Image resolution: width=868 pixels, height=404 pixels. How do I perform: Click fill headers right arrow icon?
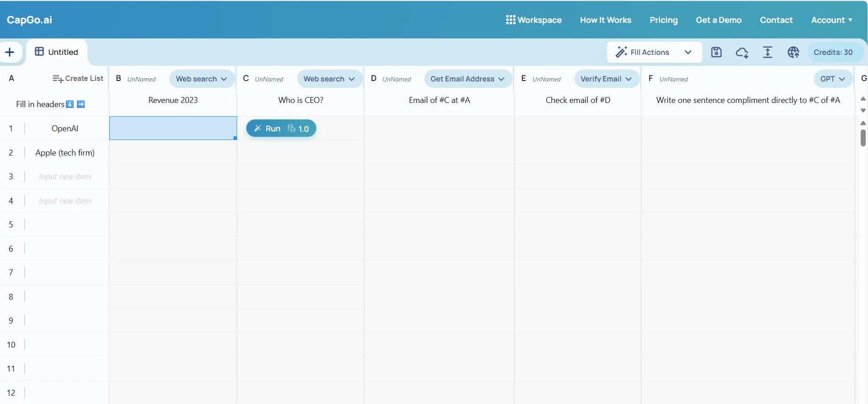(81, 104)
